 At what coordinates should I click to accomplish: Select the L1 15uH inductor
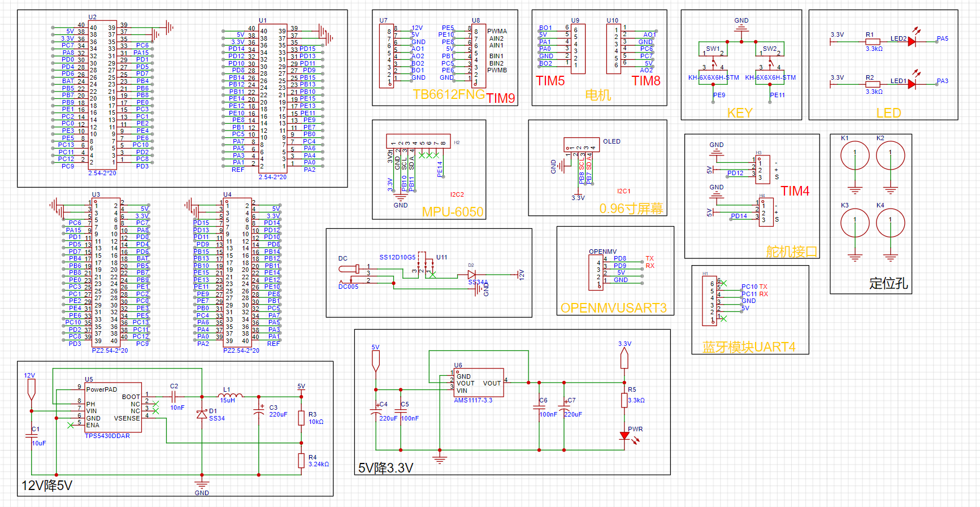pyautogui.click(x=230, y=396)
